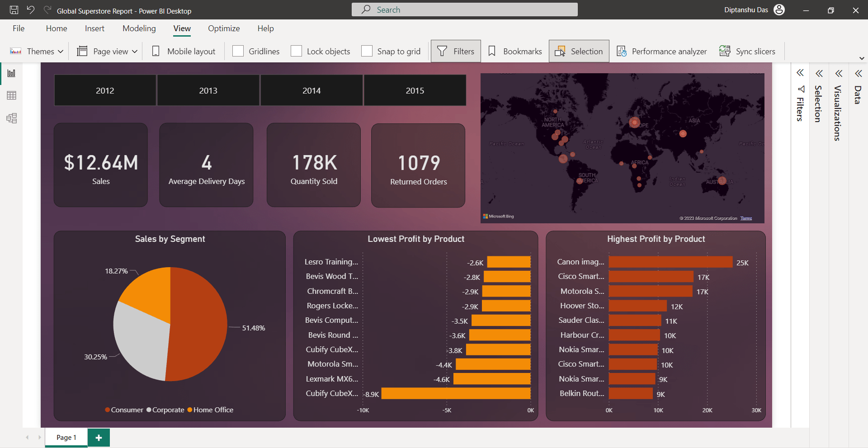Select the 2013 year slicer
Screen dimensions: 868x448
(208, 90)
